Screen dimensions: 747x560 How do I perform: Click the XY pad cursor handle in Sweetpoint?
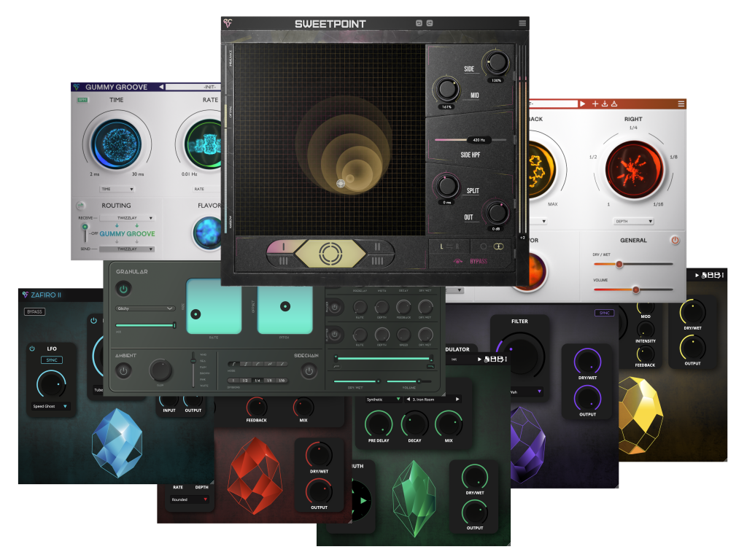coord(341,183)
